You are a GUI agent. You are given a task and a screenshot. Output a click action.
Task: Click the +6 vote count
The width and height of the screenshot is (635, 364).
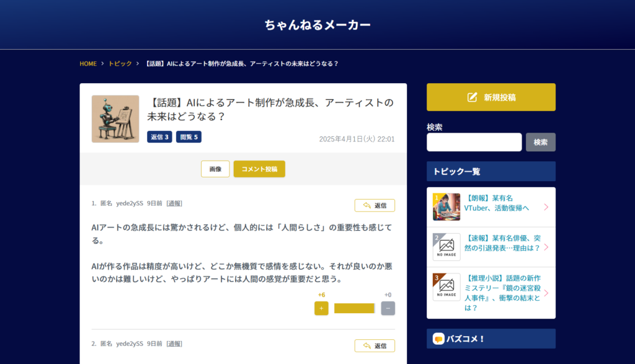tap(322, 295)
